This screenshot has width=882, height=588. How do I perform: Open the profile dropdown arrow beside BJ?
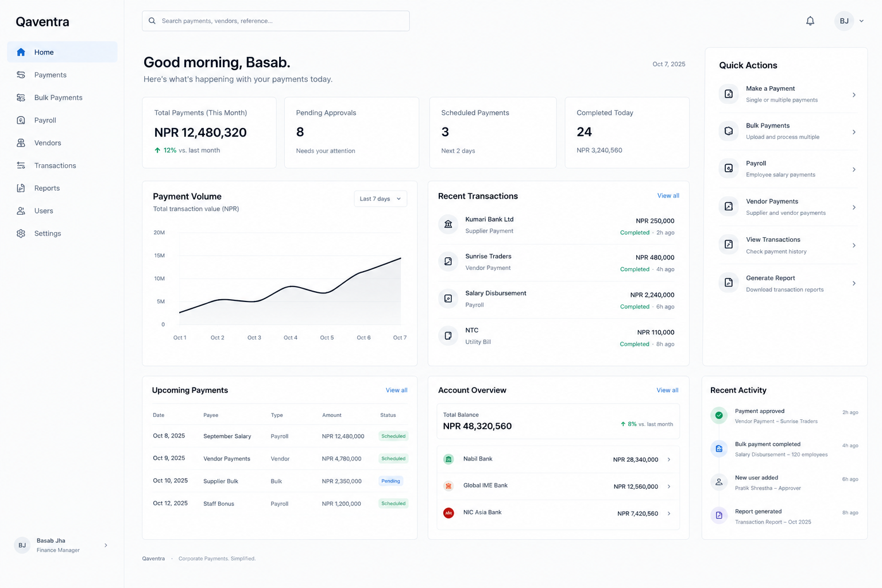coord(861,21)
